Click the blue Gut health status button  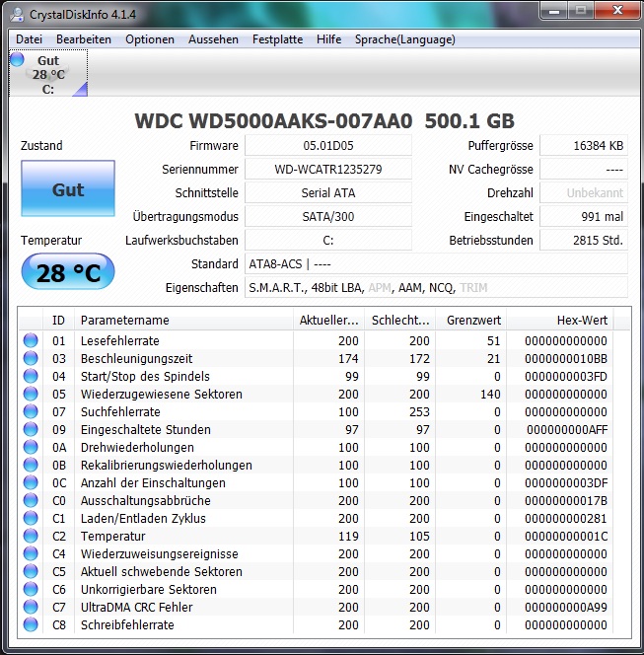(x=68, y=188)
